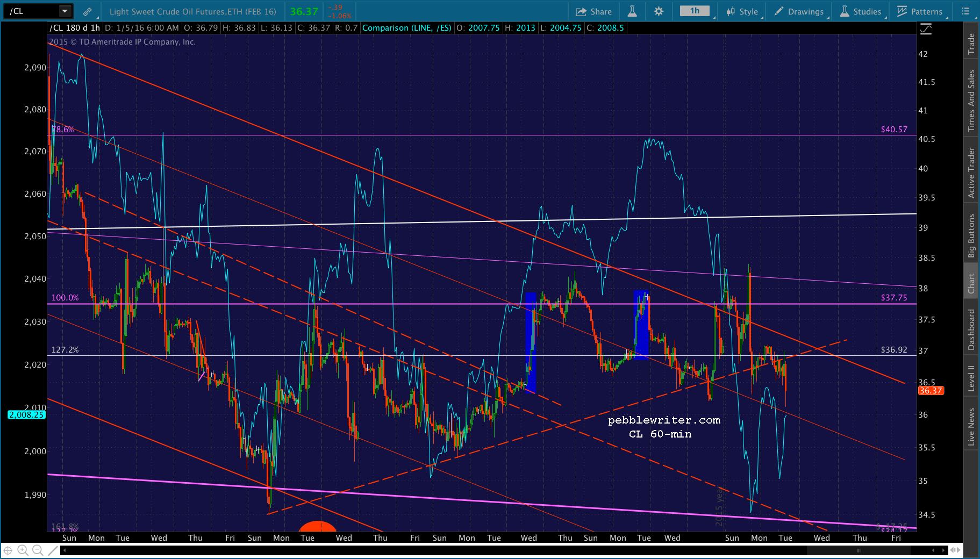
Task: Open the Drawings dropdown menu
Action: pyautogui.click(x=799, y=11)
